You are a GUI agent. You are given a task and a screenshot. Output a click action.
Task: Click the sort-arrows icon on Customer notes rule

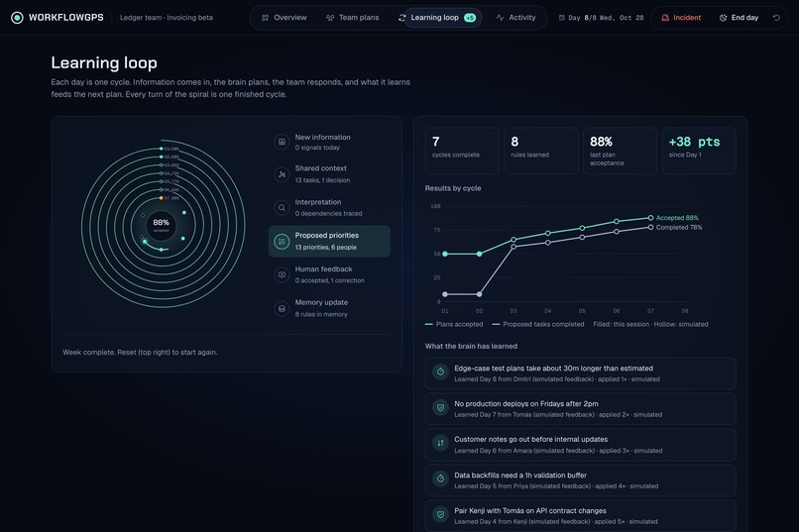(440, 444)
